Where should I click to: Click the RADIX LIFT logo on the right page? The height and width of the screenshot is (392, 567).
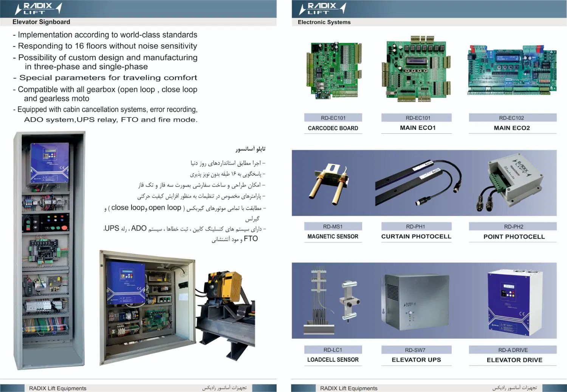(322, 8)
